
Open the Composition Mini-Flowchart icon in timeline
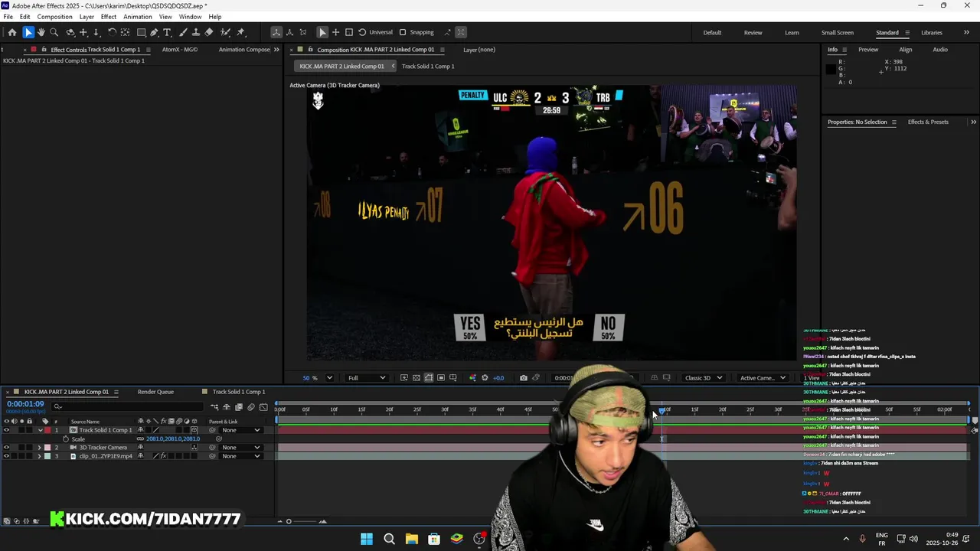(x=214, y=407)
